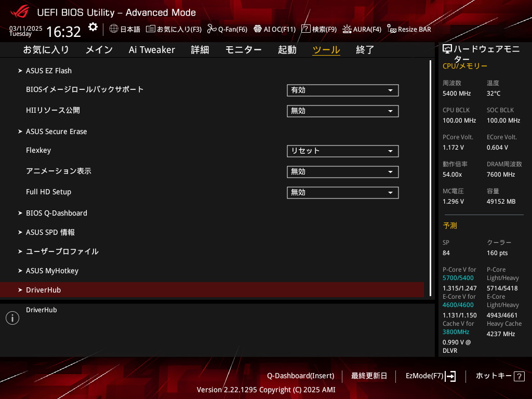532x399 pixels.
Task: Click DriverHub description text in help panel
Action: (42, 310)
